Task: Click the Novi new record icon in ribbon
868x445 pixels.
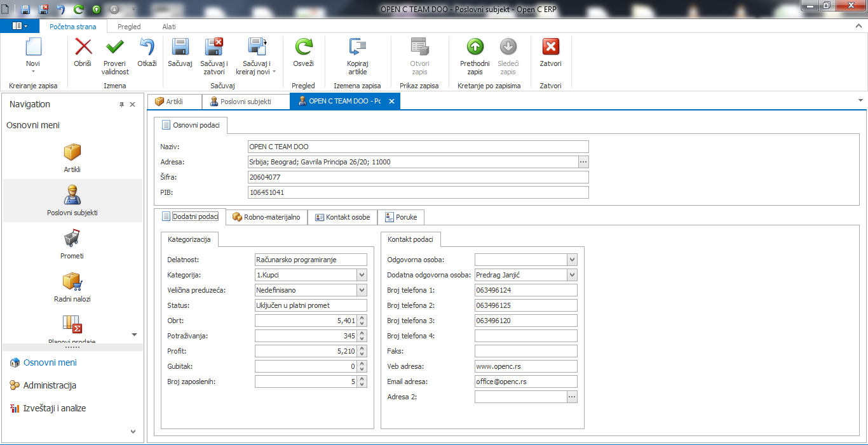Action: click(33, 48)
